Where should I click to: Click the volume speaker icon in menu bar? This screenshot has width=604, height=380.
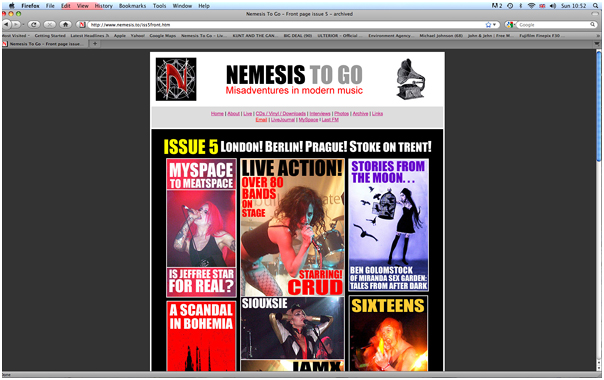pyautogui.click(x=553, y=5)
